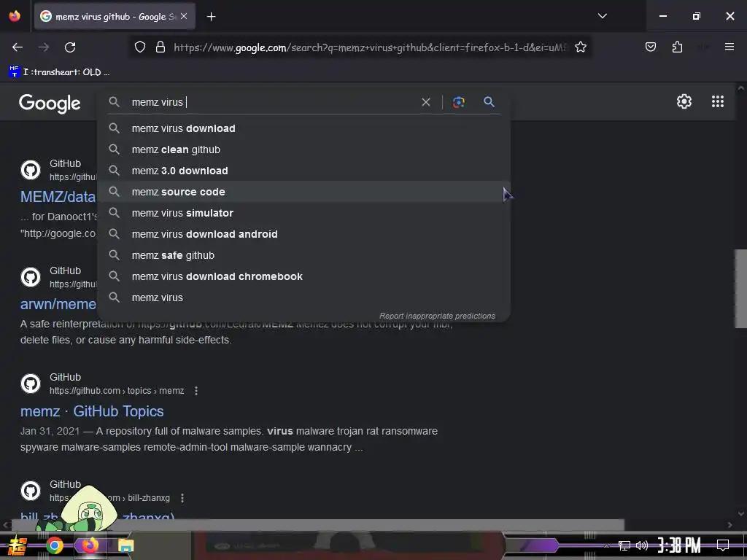This screenshot has width=747, height=560.
Task: Open the MEMZ/data search result
Action: [x=58, y=197]
